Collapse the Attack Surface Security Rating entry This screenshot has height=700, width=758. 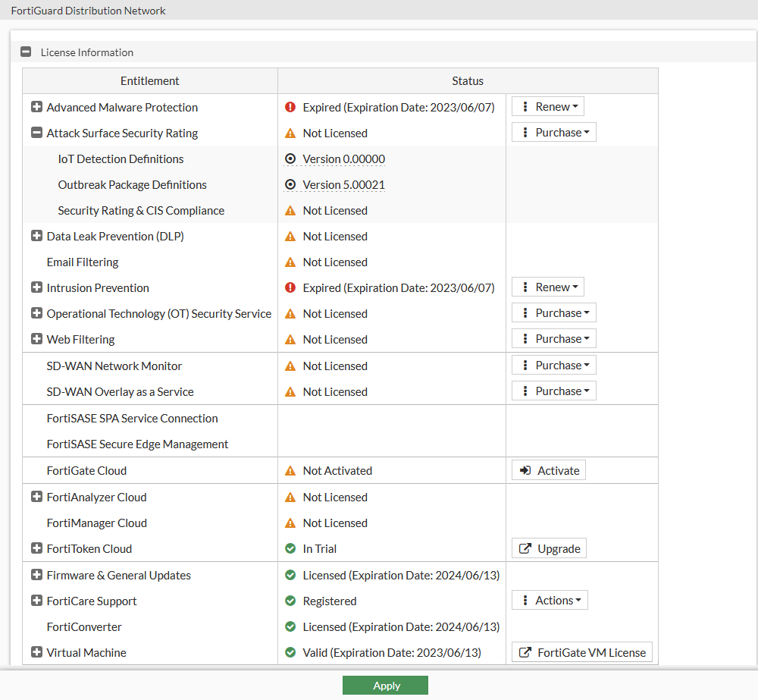(x=36, y=133)
